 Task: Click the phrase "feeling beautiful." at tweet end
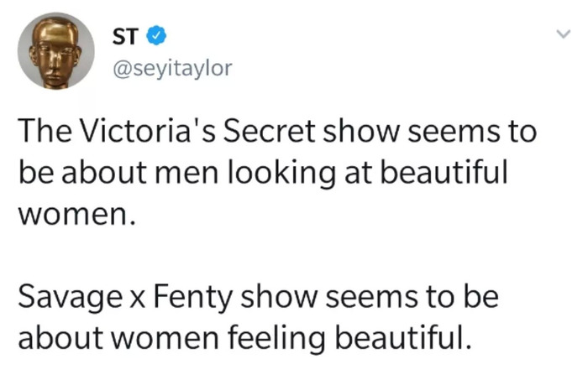pos(349,337)
